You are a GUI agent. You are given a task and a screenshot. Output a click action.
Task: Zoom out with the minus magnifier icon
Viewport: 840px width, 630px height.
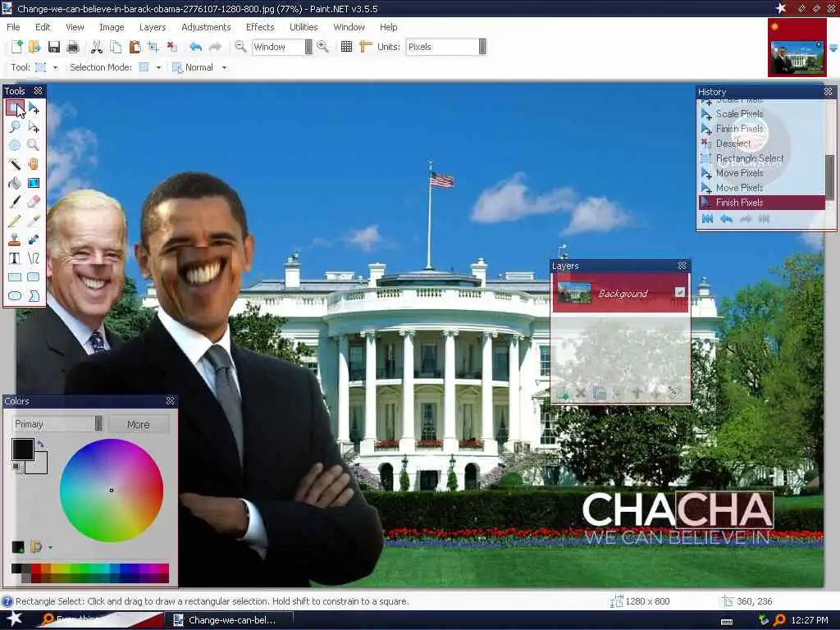coord(240,47)
